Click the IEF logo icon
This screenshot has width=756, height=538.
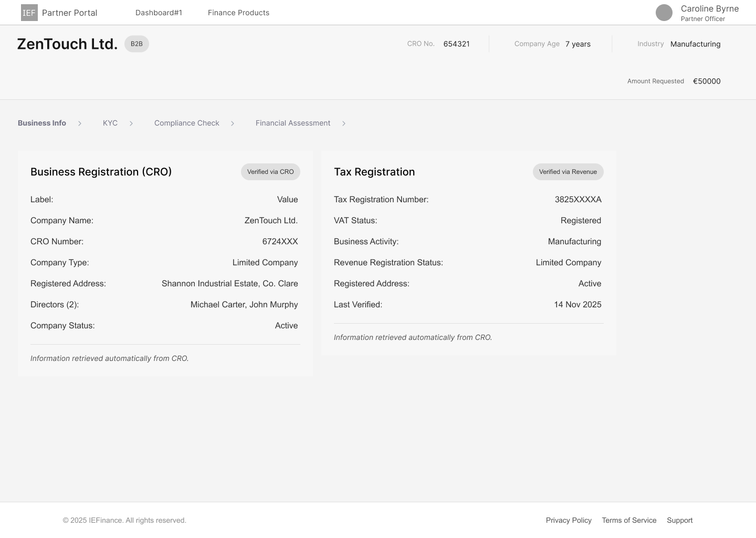pos(29,12)
